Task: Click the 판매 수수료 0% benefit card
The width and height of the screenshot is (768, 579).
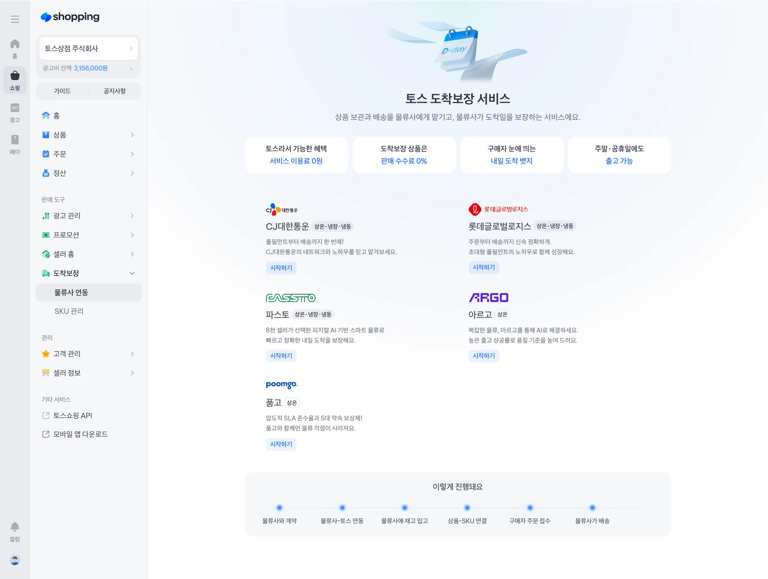Action: pos(404,155)
